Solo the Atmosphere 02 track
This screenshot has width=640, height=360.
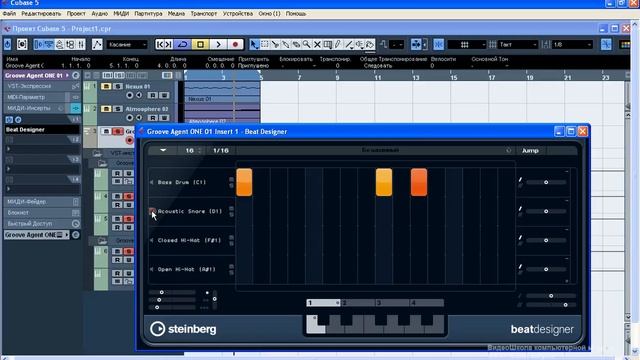[x=117, y=109]
